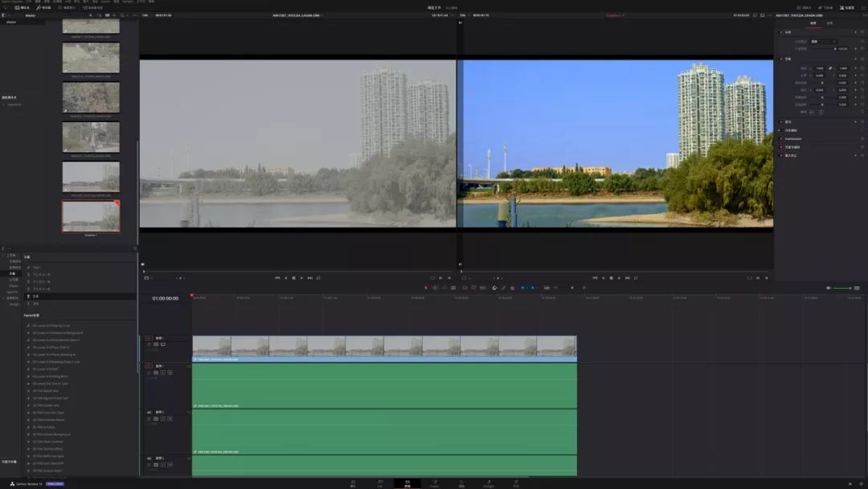
Task: Play the timeline viewer forward
Action: [x=619, y=278]
